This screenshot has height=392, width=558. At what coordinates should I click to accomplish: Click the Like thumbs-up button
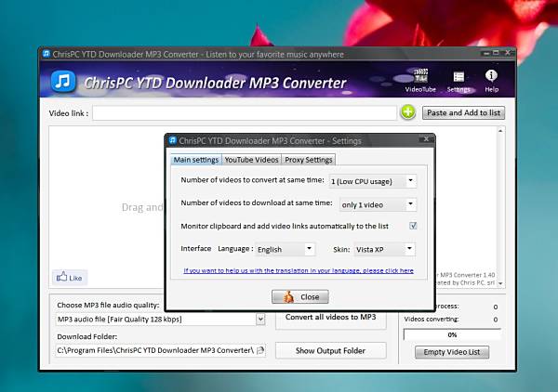(x=70, y=277)
